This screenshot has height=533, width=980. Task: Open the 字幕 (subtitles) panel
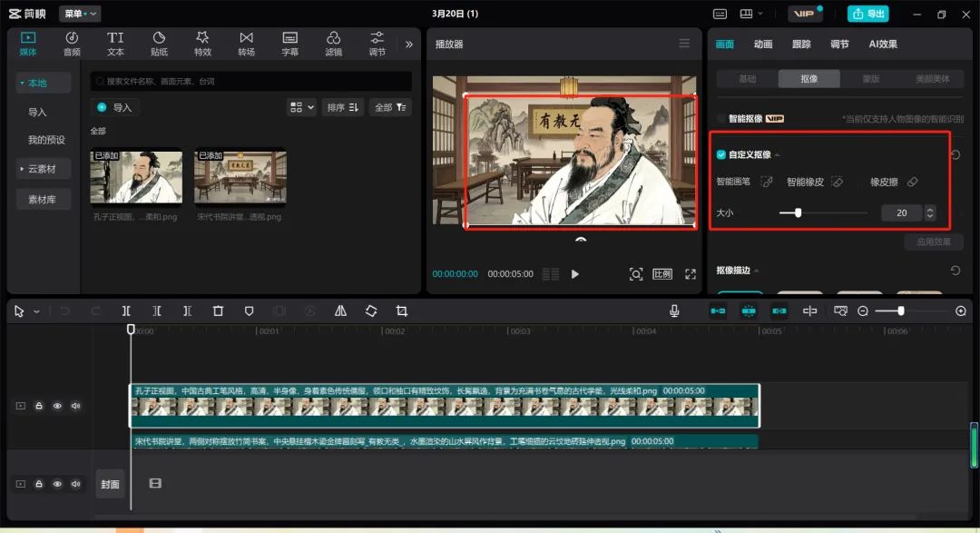[x=290, y=44]
